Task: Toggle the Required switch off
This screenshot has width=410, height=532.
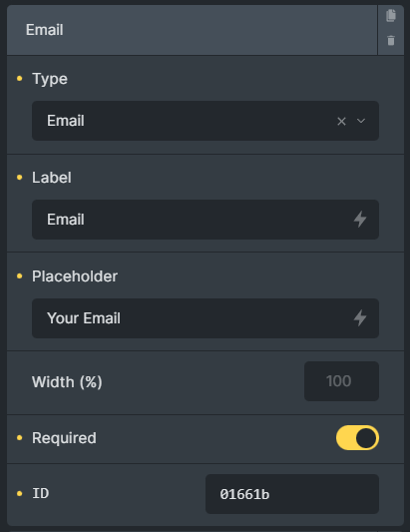Action: tap(357, 438)
